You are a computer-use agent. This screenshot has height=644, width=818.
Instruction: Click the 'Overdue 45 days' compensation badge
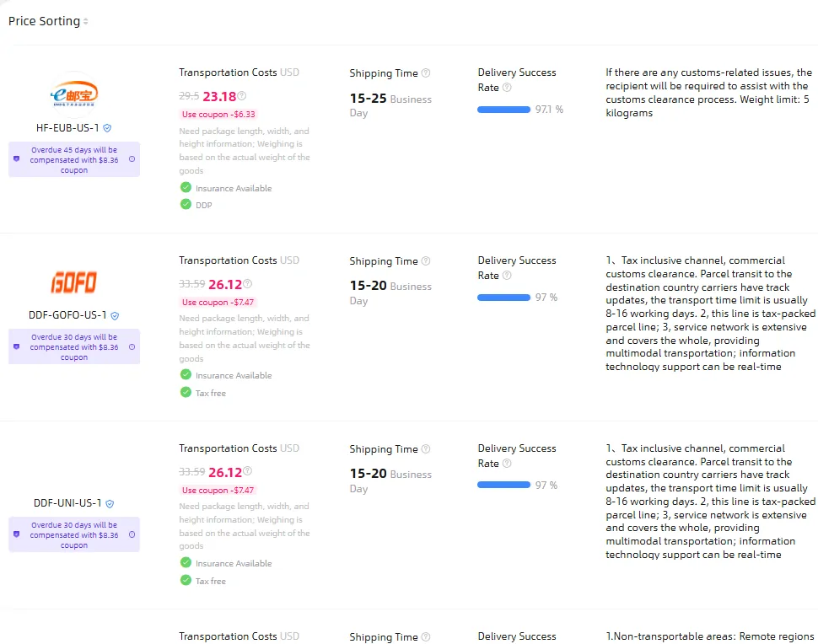pyautogui.click(x=74, y=159)
